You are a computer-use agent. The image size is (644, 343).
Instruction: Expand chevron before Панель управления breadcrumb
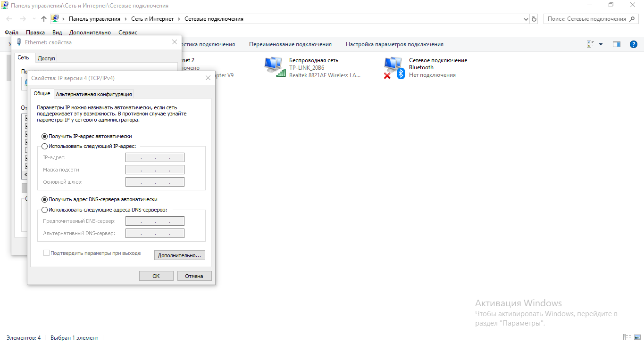[63, 19]
